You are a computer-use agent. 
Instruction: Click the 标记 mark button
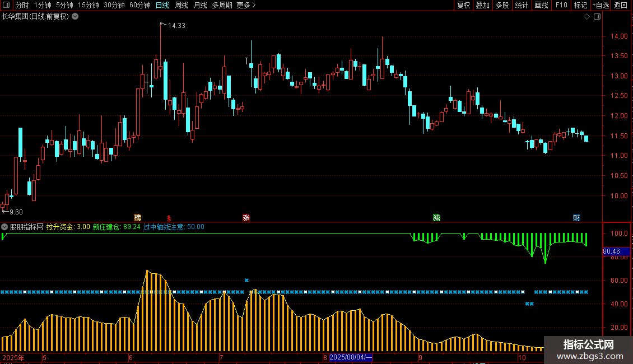point(580,5)
